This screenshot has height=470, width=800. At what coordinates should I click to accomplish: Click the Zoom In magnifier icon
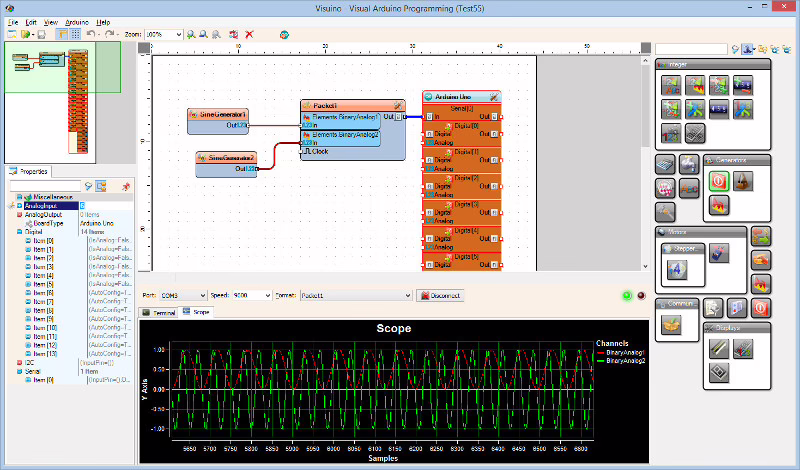(190, 34)
